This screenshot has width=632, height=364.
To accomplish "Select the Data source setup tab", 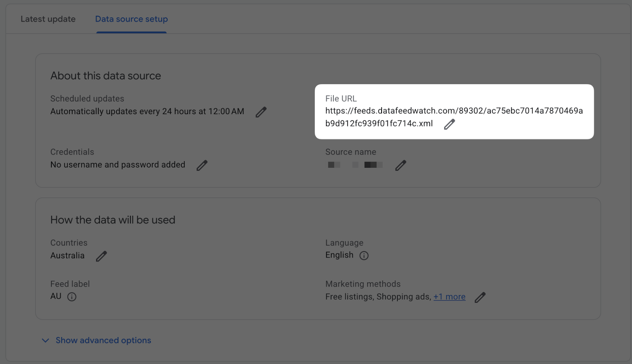I will click(131, 19).
